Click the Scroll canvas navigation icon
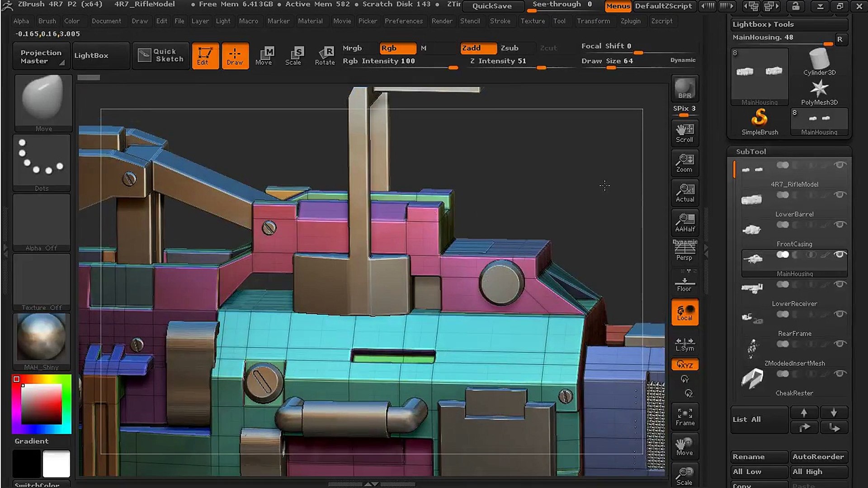Viewport: 868px width, 488px height. click(685, 133)
